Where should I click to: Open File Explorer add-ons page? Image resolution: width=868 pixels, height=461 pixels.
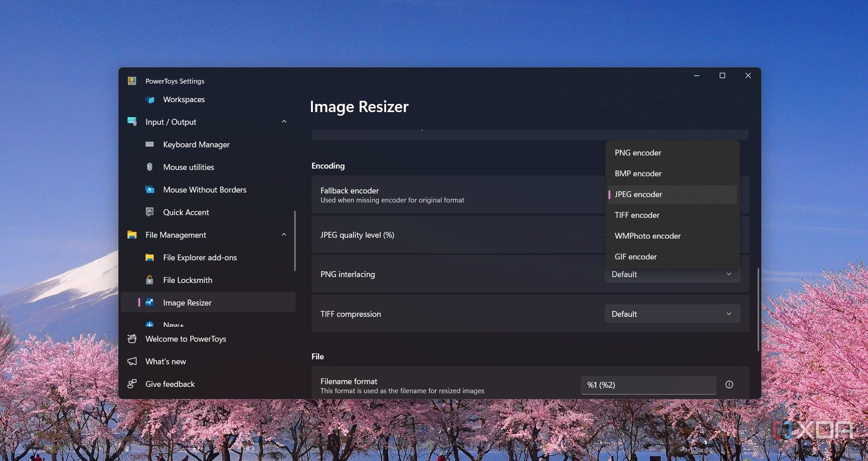(208, 257)
